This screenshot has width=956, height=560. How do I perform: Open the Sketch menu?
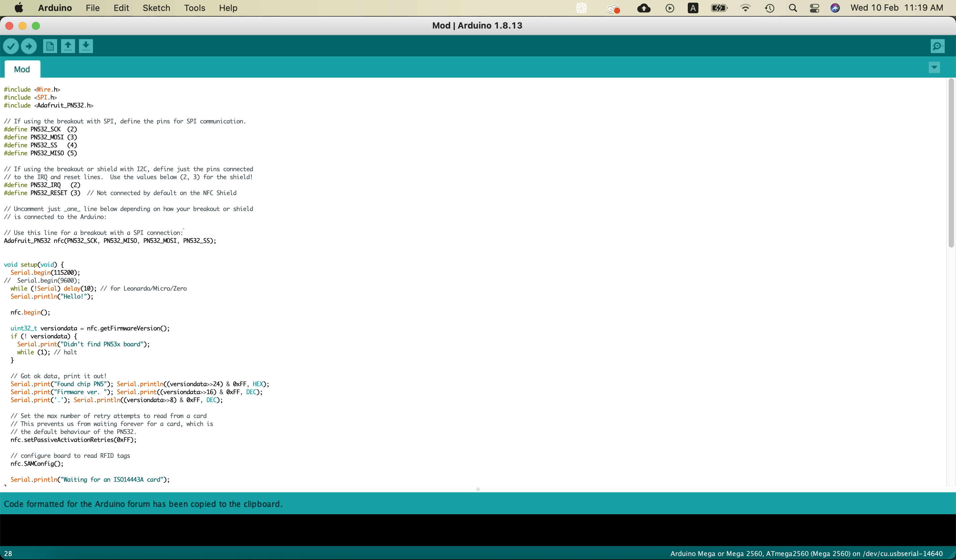[156, 8]
